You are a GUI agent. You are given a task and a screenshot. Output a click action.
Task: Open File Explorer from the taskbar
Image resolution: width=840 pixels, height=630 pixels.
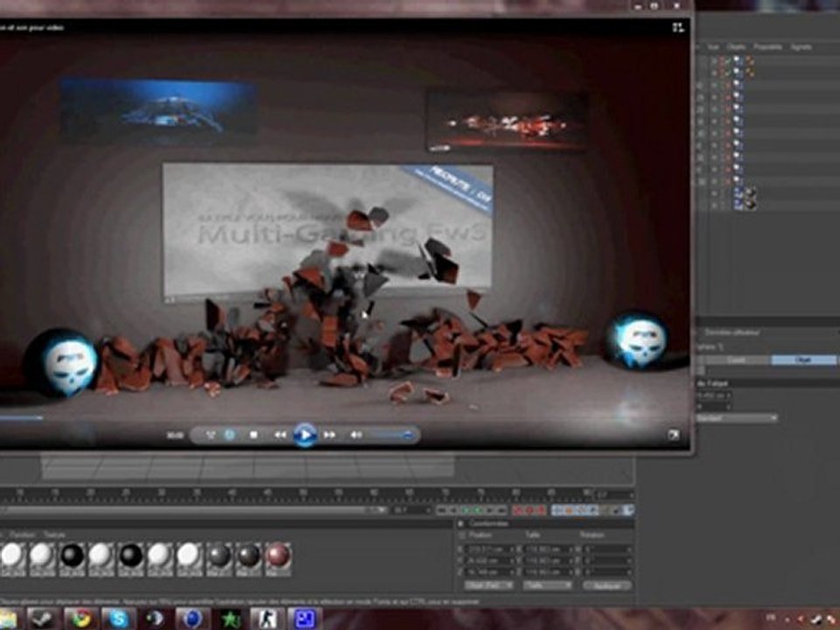coord(8,619)
